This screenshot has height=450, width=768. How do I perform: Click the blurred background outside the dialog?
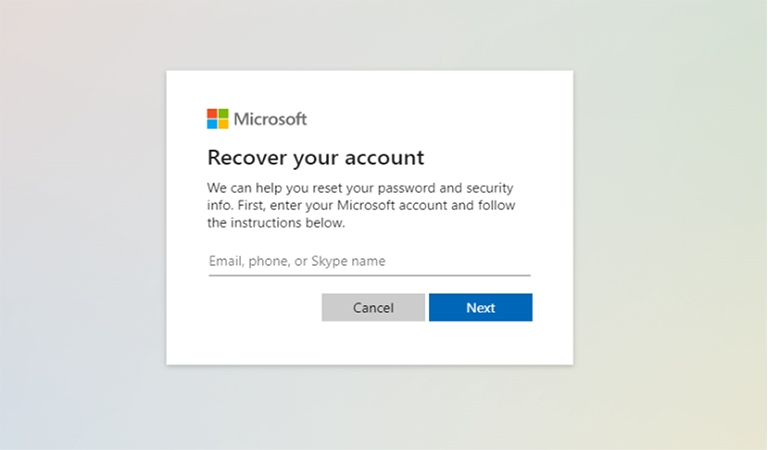point(83,225)
